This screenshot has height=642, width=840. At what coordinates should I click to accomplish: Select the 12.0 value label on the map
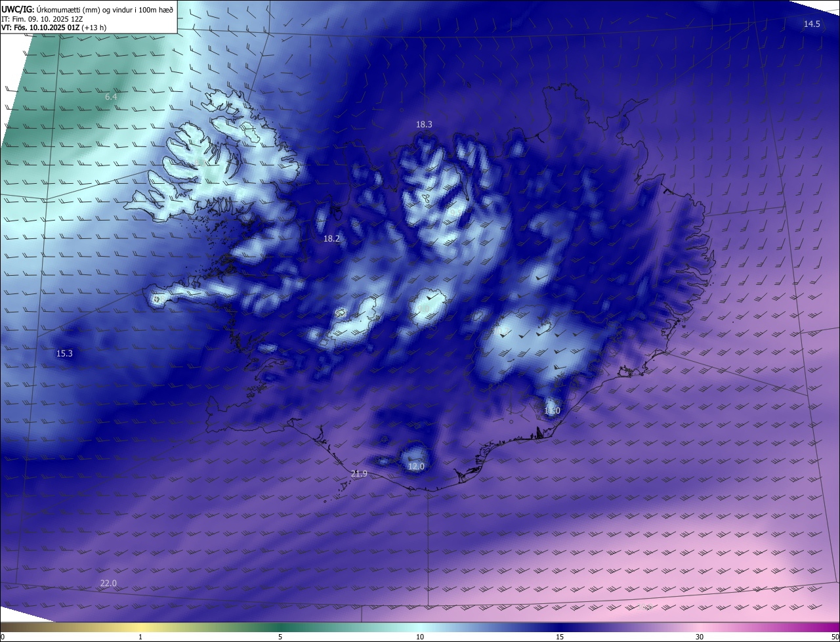(x=416, y=467)
